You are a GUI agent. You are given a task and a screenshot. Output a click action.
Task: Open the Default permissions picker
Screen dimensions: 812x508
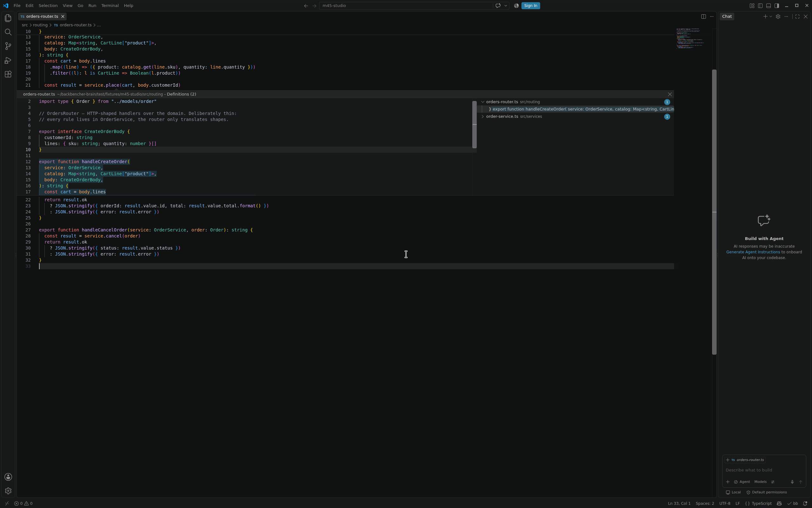point(767,492)
